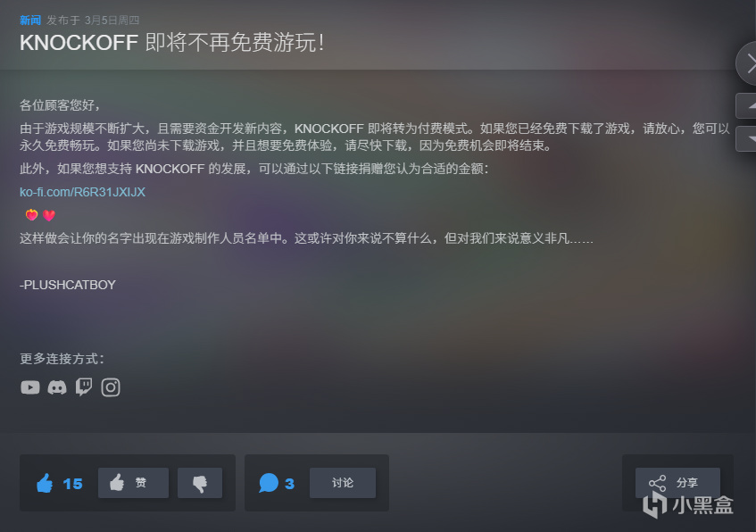Click the share icon beside 分享
756x532 pixels.
657,483
